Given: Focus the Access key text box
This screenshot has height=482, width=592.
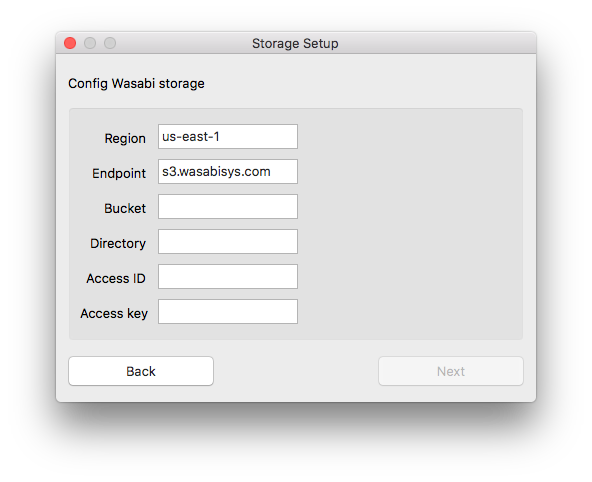Looking at the screenshot, I should tap(228, 312).
